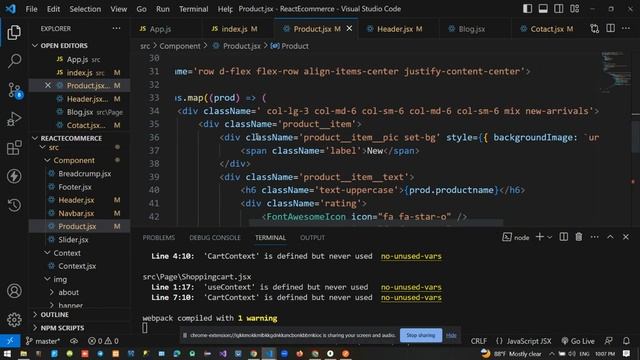Open the Terminal menu
Viewport: 640px width, 360px height.
pos(193,9)
